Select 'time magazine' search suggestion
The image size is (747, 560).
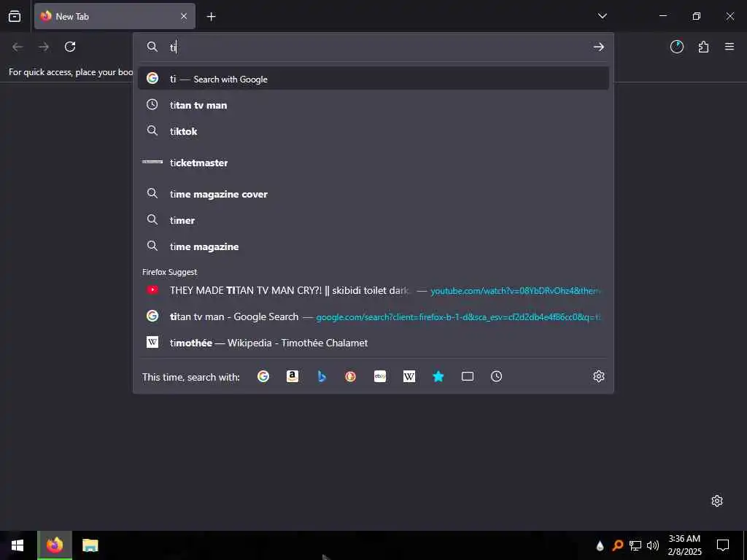tap(373, 246)
